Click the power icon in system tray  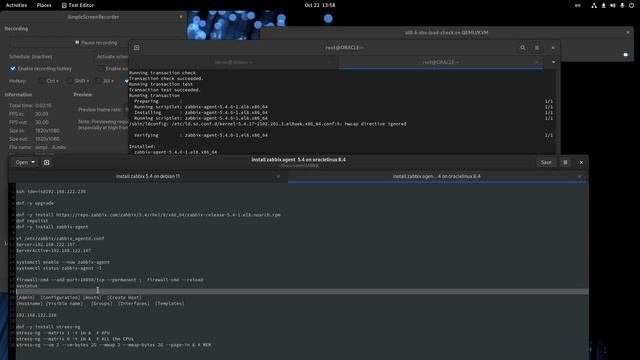631,5
